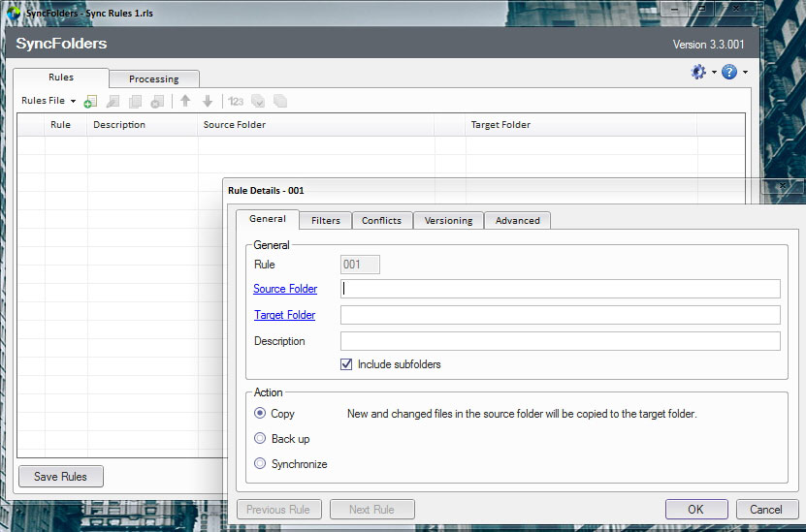Open the Filters tab
The image size is (806, 532).
325,220
